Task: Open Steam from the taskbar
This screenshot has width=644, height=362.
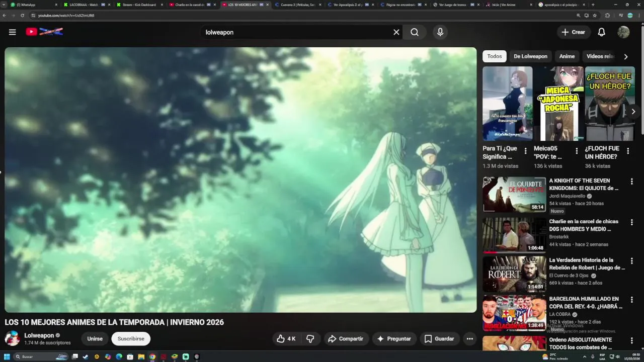Action: (86, 356)
